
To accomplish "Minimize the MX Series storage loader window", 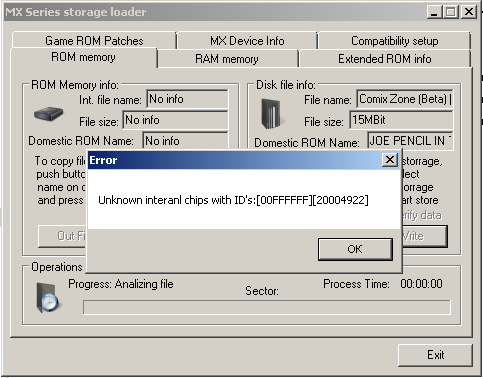I will tap(434, 12).
